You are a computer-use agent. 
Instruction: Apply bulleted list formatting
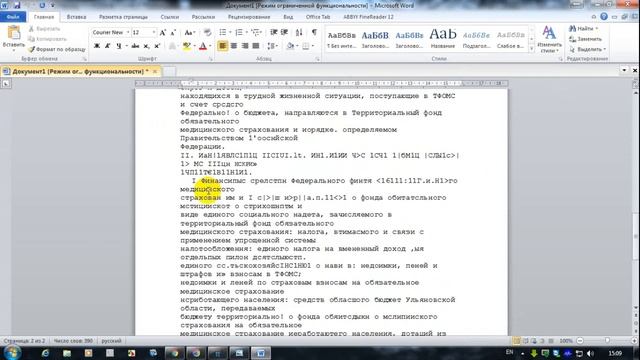(222, 32)
